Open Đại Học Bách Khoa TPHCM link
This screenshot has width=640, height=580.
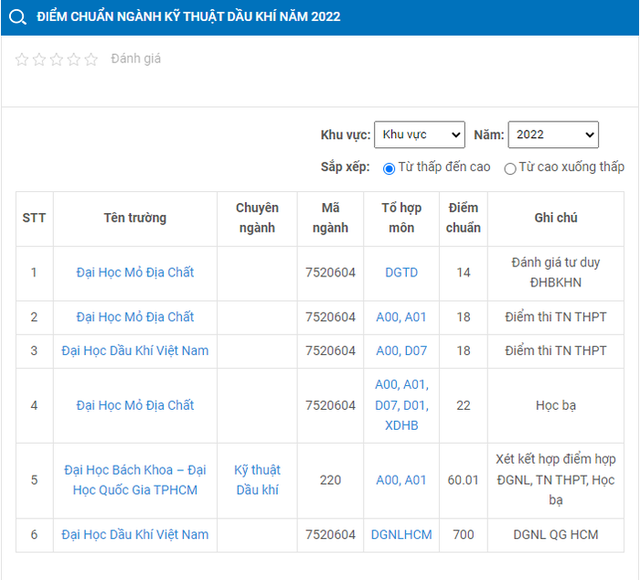click(x=135, y=480)
